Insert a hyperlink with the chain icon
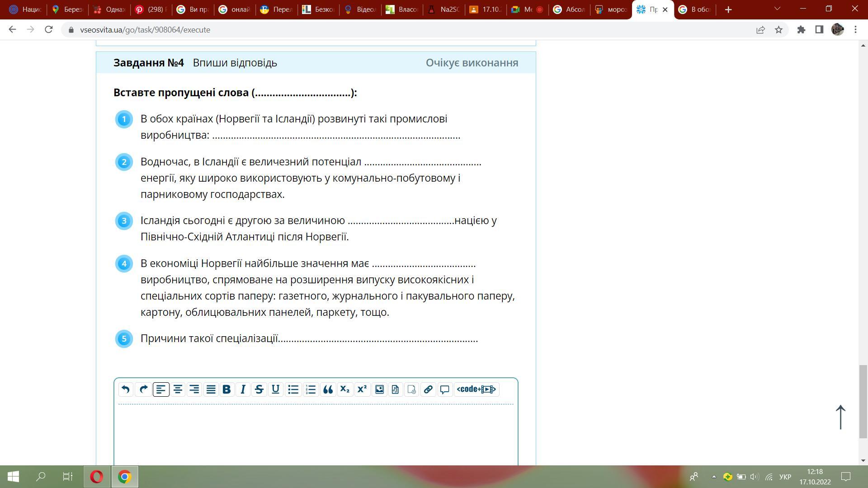This screenshot has width=868, height=488. tap(428, 389)
